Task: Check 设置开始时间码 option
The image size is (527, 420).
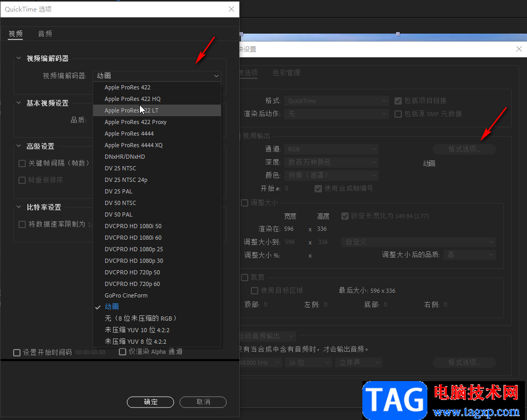Action: [x=16, y=353]
